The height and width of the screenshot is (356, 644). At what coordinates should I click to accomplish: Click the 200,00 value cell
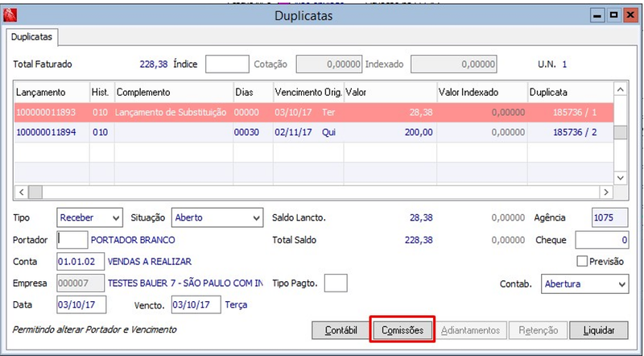(390, 132)
